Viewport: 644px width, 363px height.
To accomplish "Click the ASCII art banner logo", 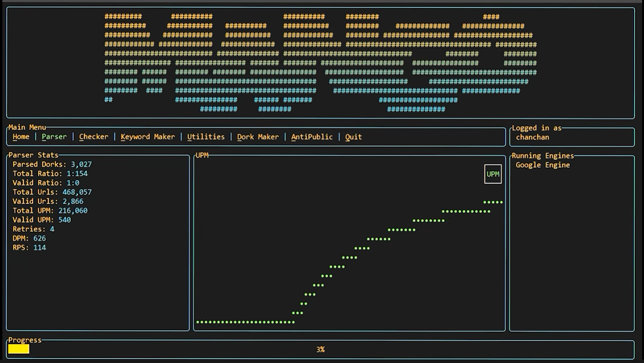I will (321, 63).
